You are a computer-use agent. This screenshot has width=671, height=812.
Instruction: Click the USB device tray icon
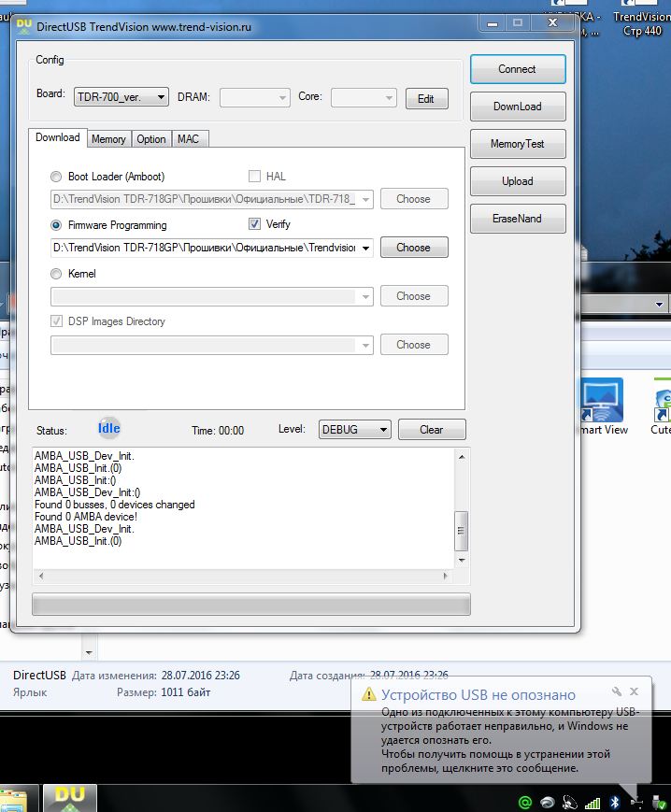point(637,802)
